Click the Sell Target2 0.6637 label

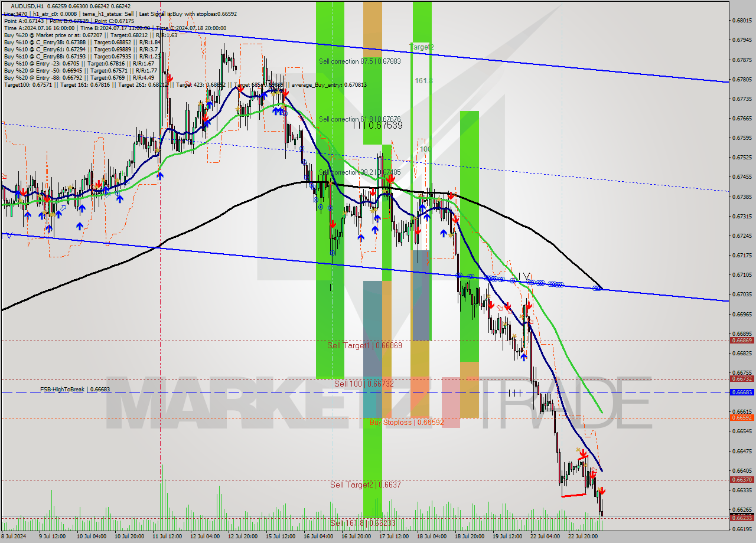(x=364, y=484)
